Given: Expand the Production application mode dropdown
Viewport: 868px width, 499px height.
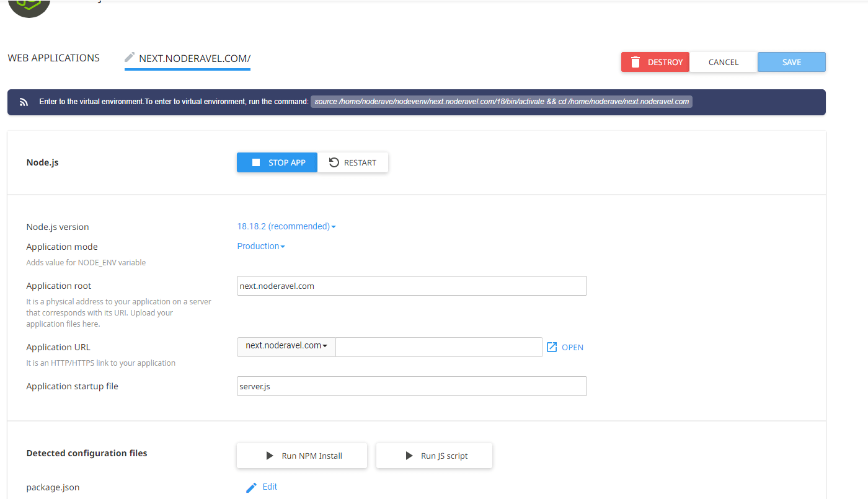Looking at the screenshot, I should 261,246.
